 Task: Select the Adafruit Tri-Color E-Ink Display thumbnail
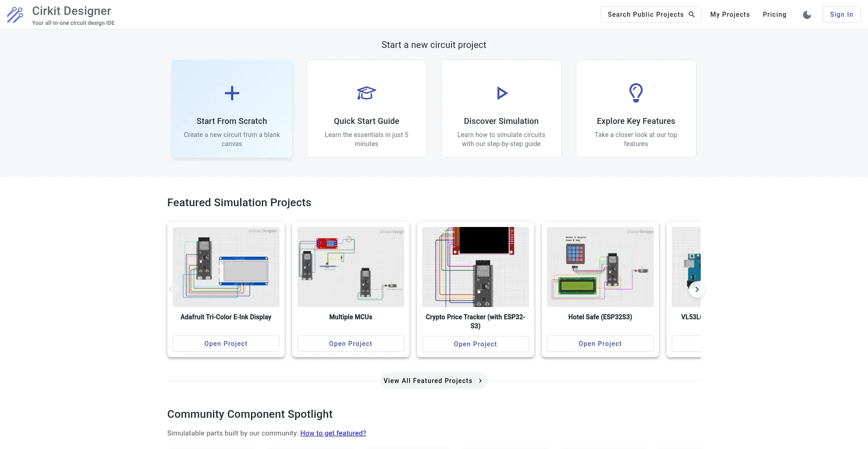pyautogui.click(x=226, y=267)
